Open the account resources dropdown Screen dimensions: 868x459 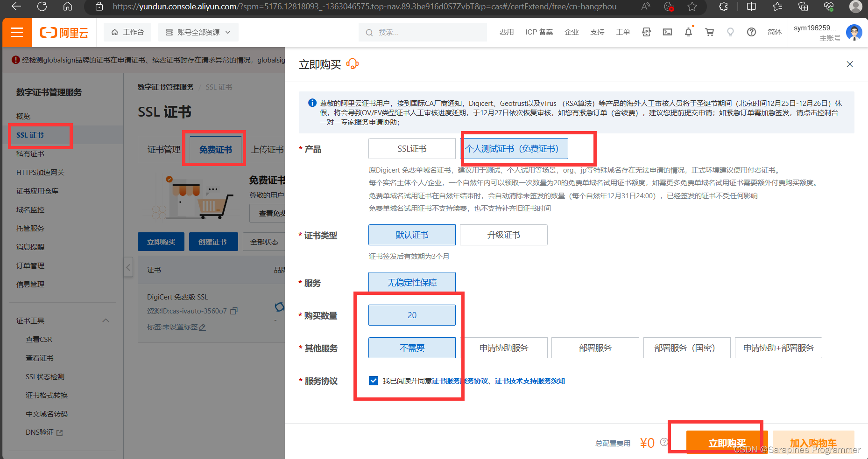(198, 32)
